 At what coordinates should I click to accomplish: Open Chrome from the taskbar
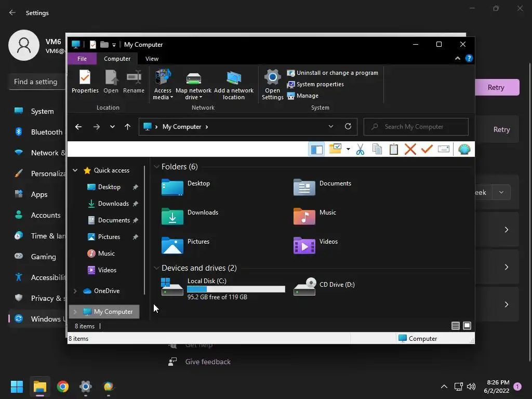coord(62,387)
